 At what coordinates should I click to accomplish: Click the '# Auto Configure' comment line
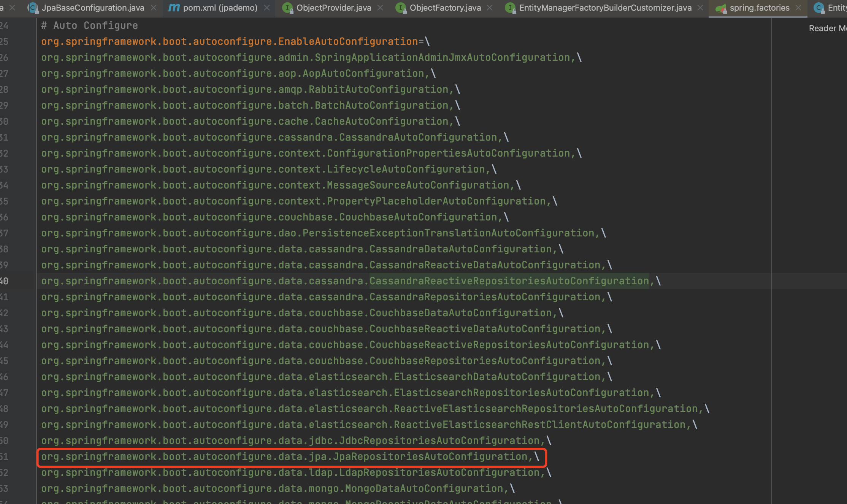(89, 25)
